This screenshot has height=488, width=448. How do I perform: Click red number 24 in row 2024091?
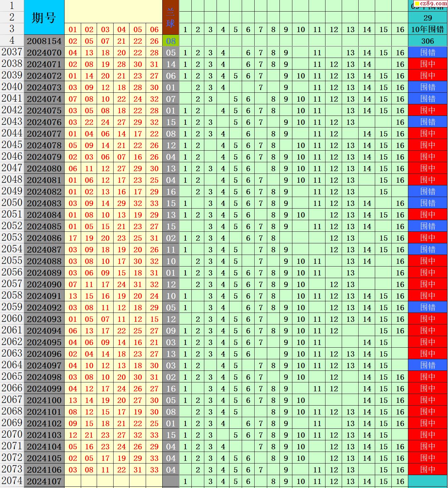click(154, 296)
